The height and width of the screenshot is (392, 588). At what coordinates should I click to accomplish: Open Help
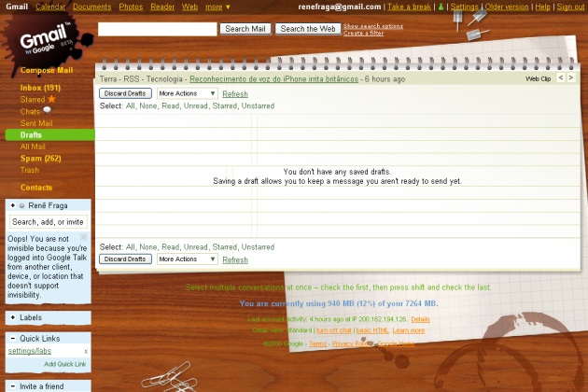542,7
